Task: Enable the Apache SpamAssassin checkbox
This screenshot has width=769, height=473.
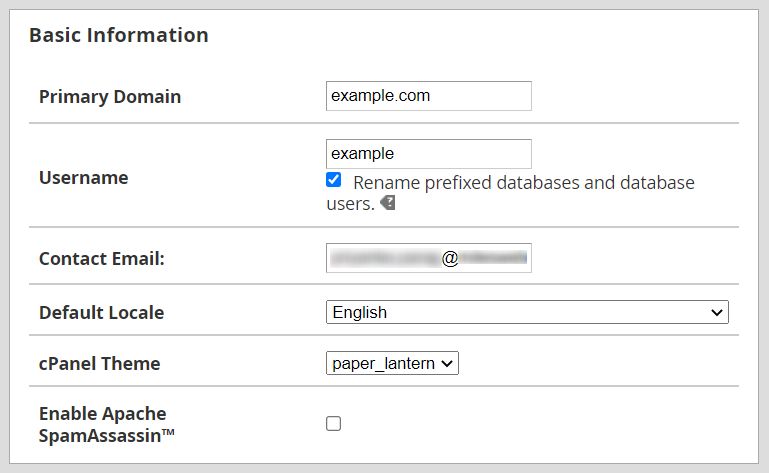Action: pyautogui.click(x=334, y=423)
